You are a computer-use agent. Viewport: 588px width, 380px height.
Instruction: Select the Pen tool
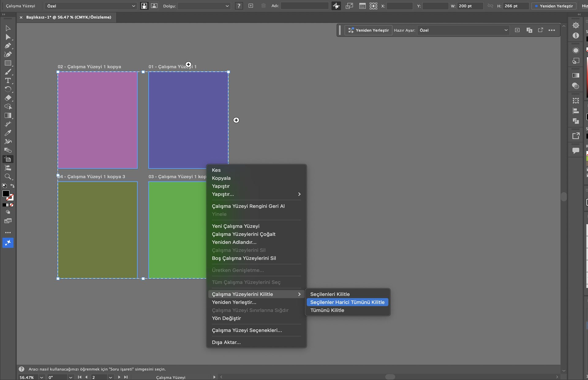[8, 46]
